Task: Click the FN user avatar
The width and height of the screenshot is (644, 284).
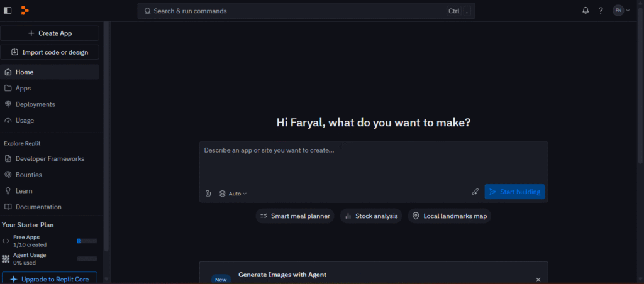Action: 618,11
